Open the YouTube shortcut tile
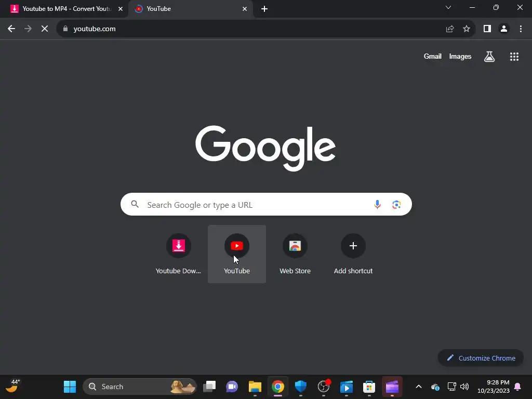 (237, 254)
